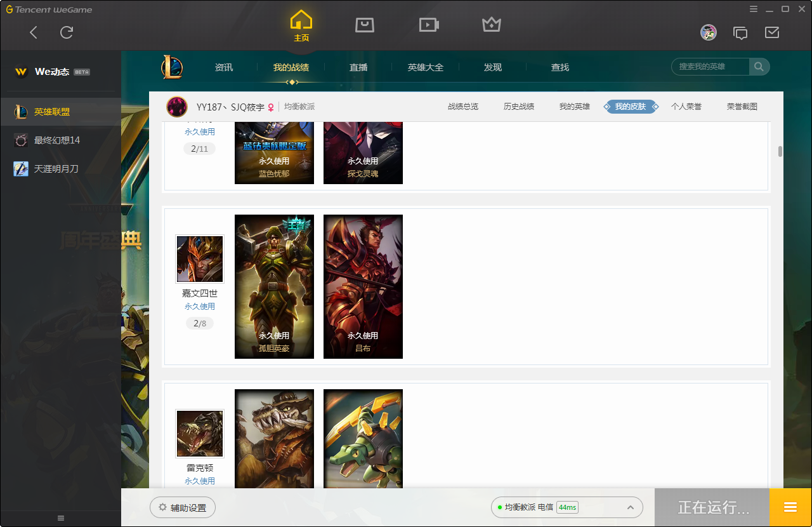This screenshot has height=527, width=812.
Task: Select 天涯明月刀 in the game list
Action: pyautogui.click(x=60, y=169)
